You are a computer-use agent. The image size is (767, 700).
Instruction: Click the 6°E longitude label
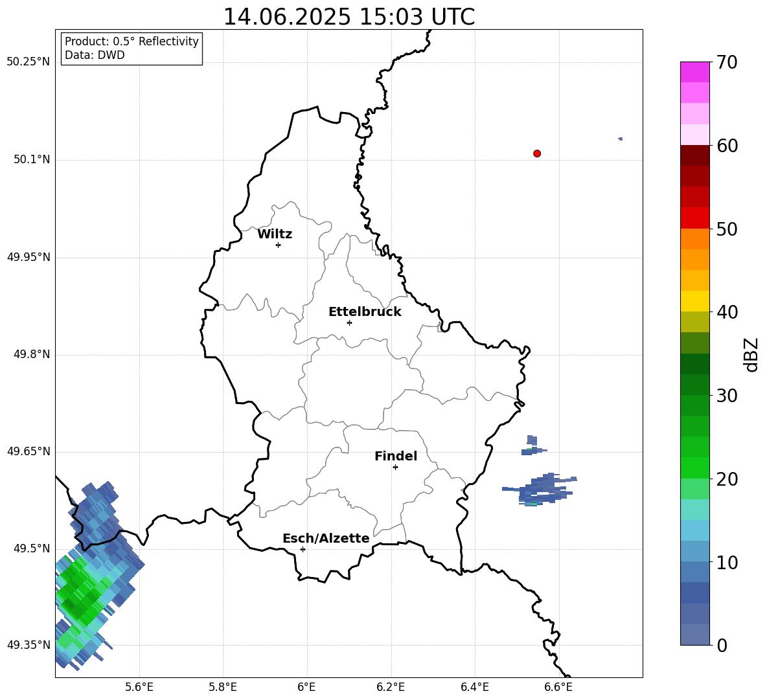[306, 687]
